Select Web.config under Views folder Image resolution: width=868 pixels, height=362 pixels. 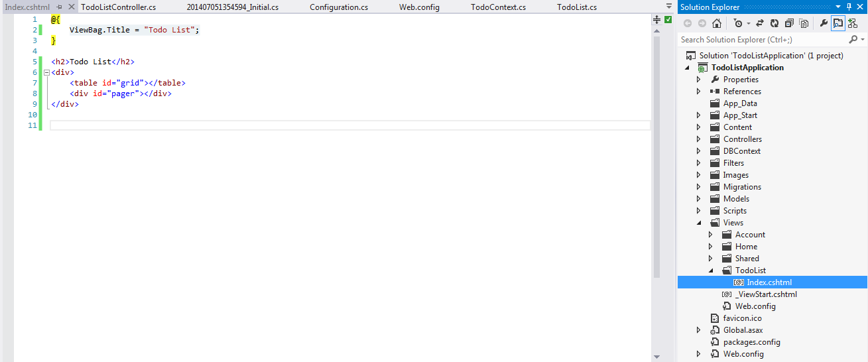coord(755,306)
